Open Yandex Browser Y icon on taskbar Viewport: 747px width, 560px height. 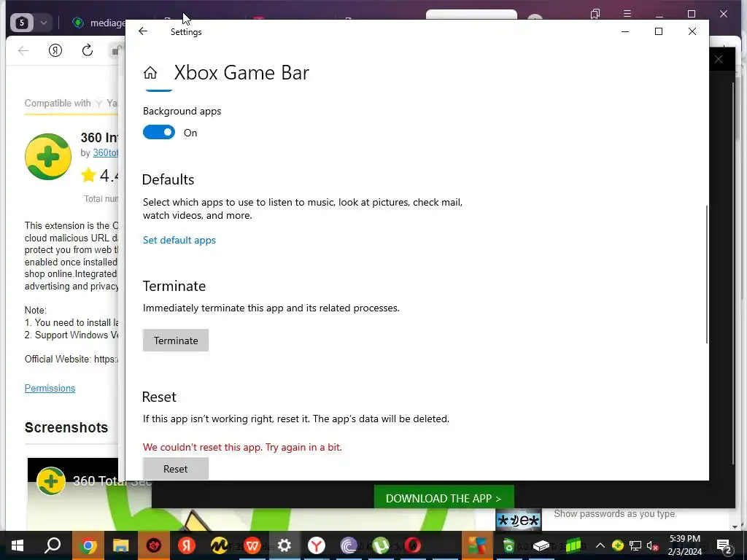coord(317,545)
